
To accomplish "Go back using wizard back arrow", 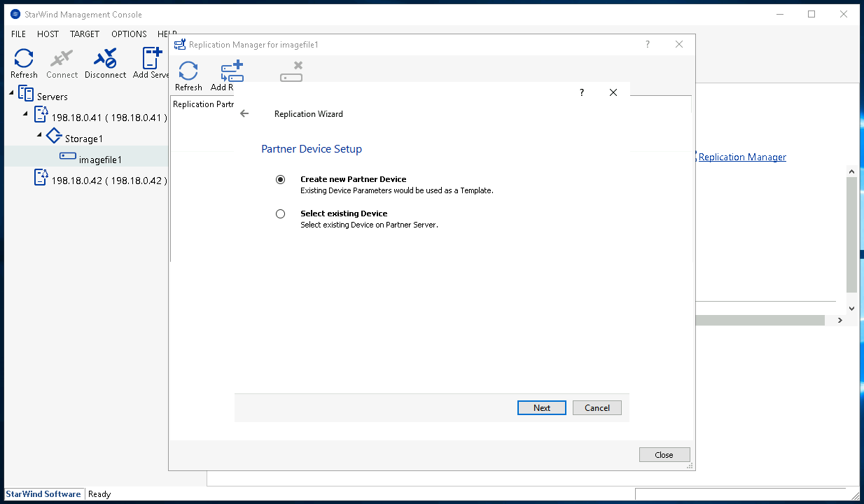I will click(x=244, y=113).
